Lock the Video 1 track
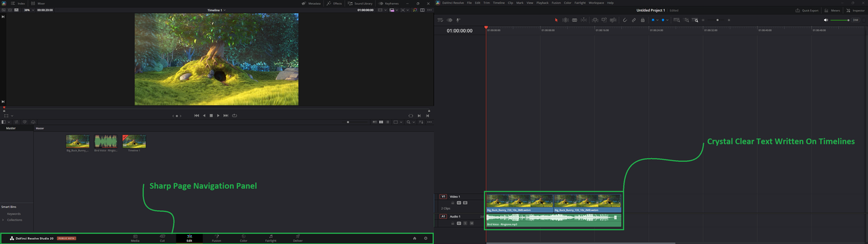Viewport: 868px width, 244px height. point(453,203)
